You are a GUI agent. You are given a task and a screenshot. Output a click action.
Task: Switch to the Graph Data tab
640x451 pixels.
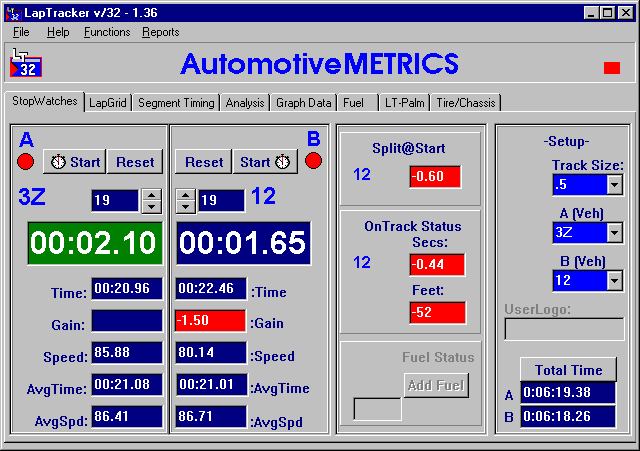click(x=303, y=103)
